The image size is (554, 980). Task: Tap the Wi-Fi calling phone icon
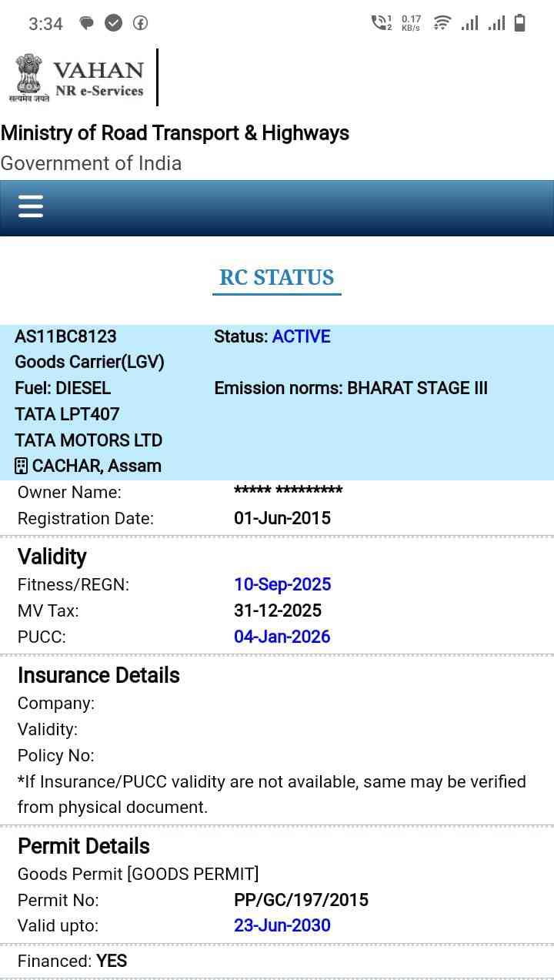tap(381, 23)
